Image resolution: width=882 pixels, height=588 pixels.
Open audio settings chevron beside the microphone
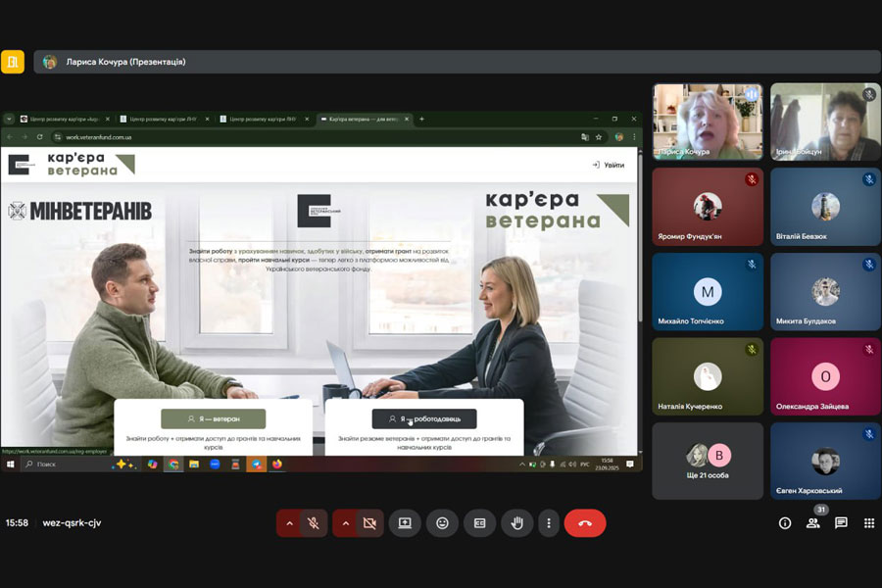(289, 523)
